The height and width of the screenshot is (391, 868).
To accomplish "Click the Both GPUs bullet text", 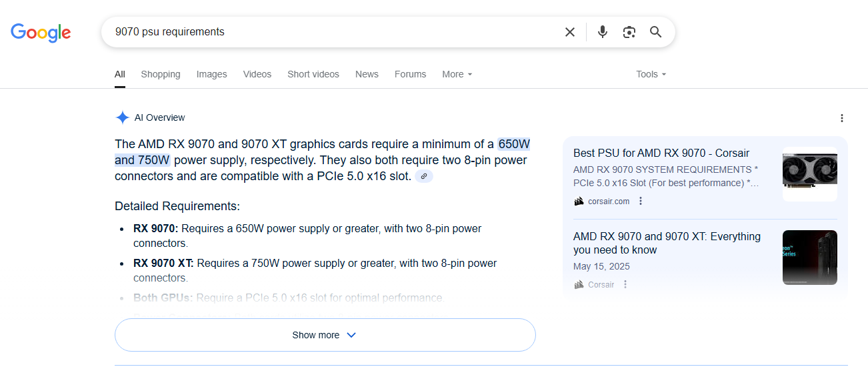I will click(x=288, y=298).
